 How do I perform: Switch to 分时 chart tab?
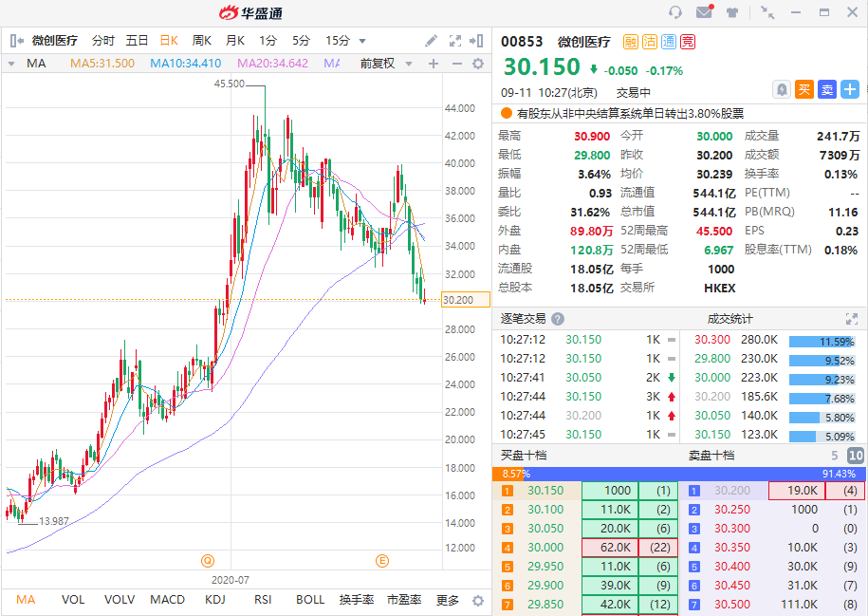103,41
